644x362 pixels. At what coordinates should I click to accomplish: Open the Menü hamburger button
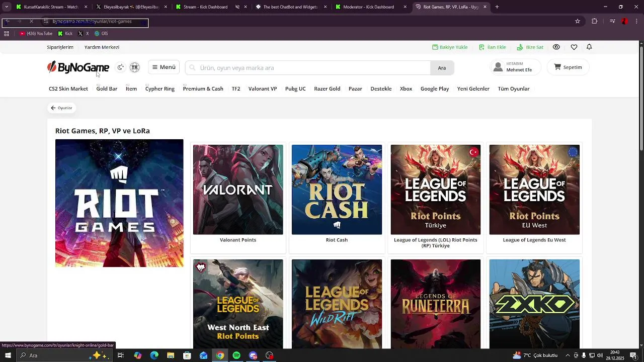point(164,67)
